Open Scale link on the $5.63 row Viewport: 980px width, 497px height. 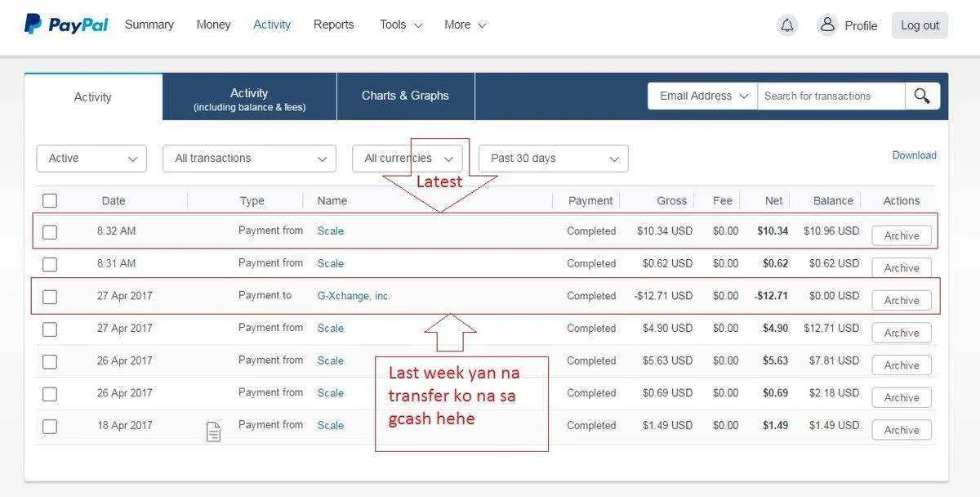(x=331, y=360)
